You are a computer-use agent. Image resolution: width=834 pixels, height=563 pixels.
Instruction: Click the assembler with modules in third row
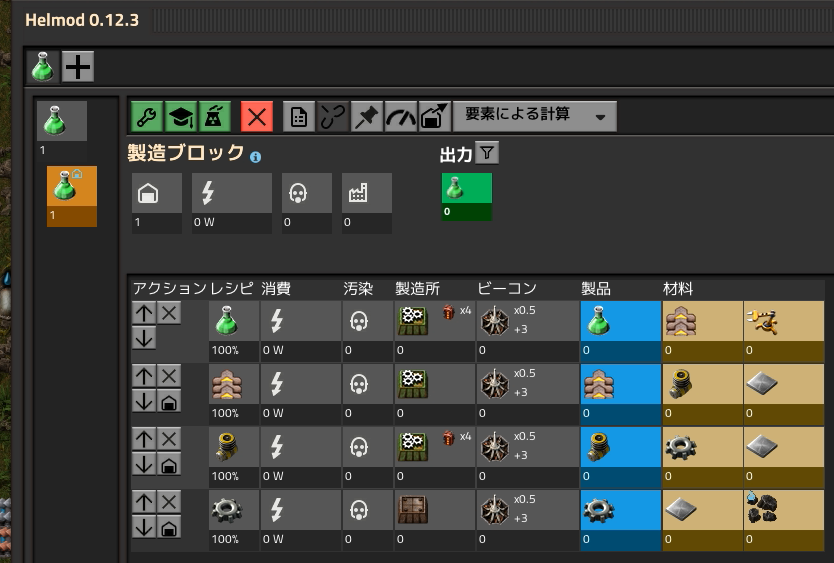click(413, 446)
